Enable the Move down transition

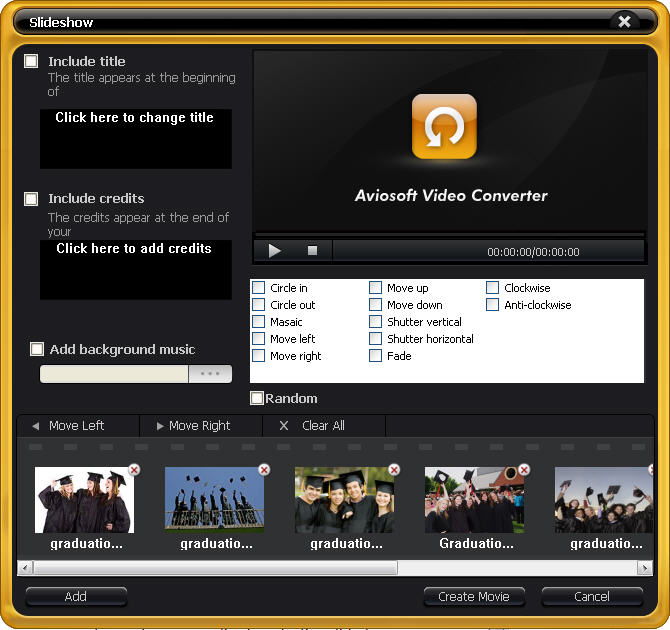[376, 304]
